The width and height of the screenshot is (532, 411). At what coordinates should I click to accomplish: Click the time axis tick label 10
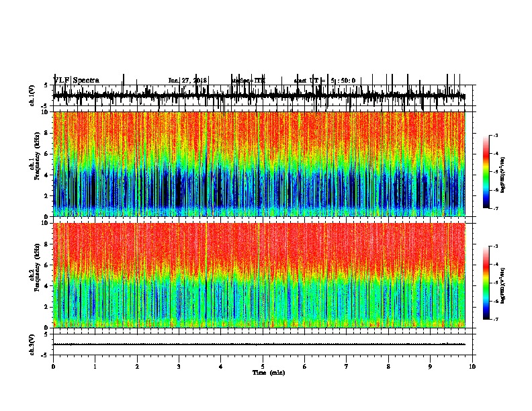472,367
